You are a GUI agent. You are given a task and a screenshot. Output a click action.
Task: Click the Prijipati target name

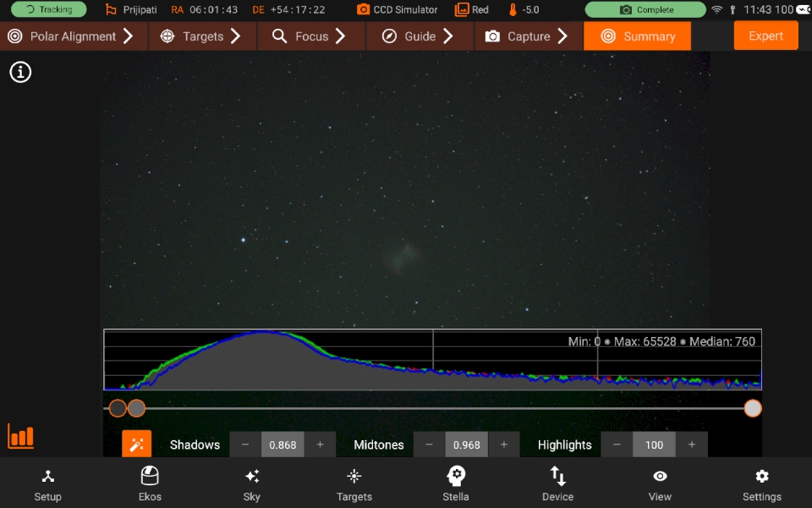pos(140,9)
